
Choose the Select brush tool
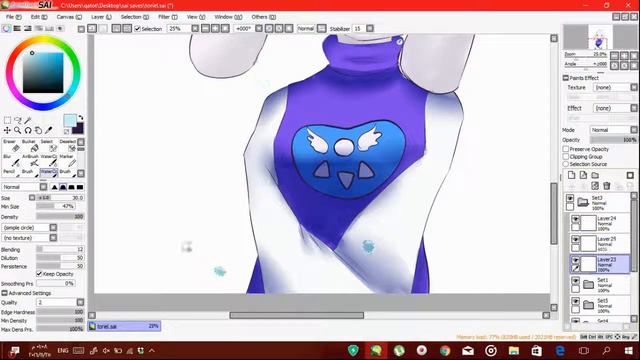[x=48, y=146]
